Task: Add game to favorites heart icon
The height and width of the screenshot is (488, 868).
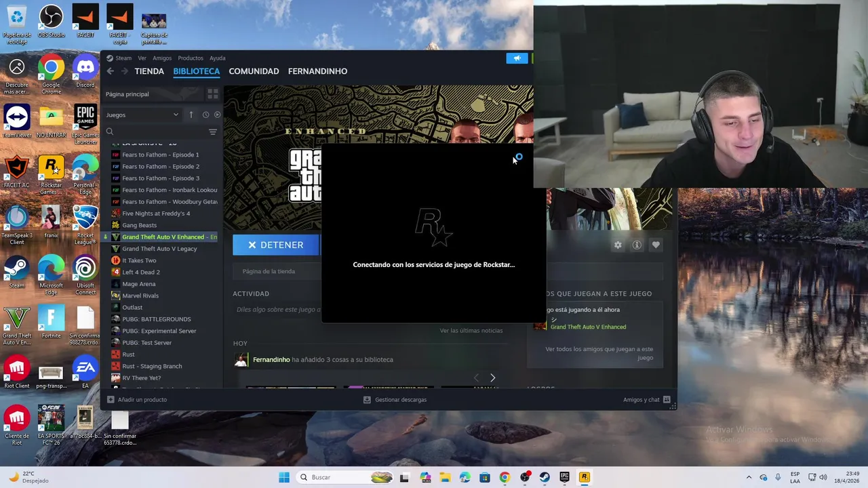Action: point(656,245)
